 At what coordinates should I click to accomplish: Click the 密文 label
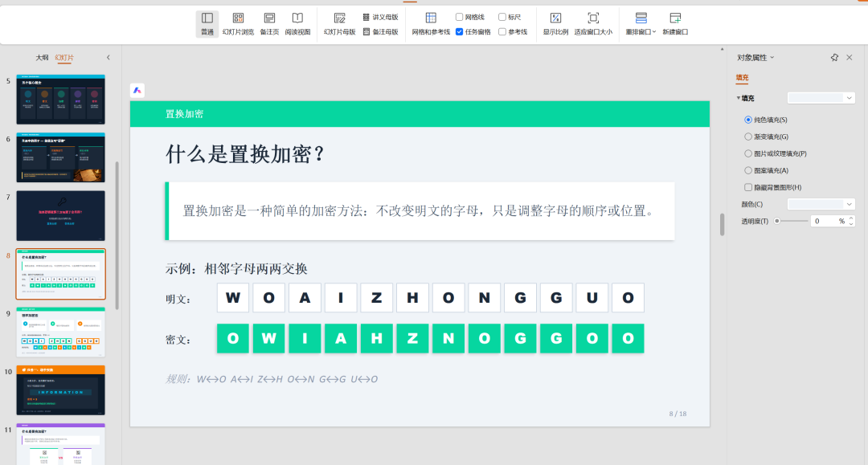(x=178, y=340)
